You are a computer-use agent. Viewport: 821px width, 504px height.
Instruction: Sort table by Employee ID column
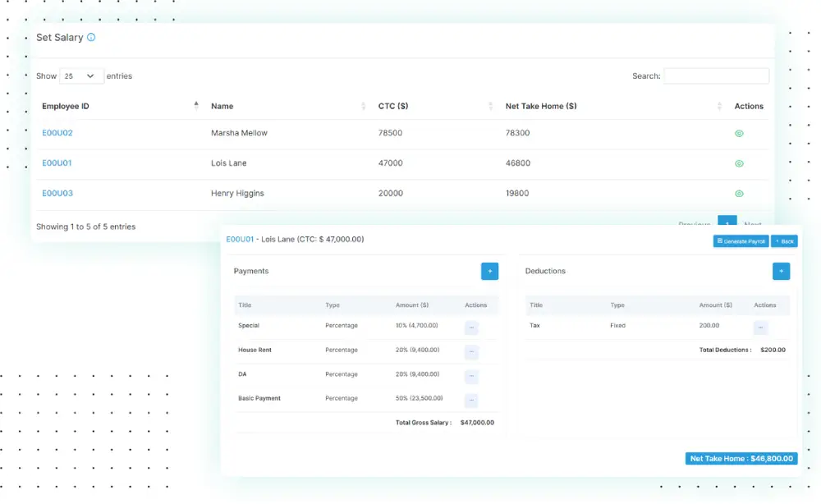point(66,106)
